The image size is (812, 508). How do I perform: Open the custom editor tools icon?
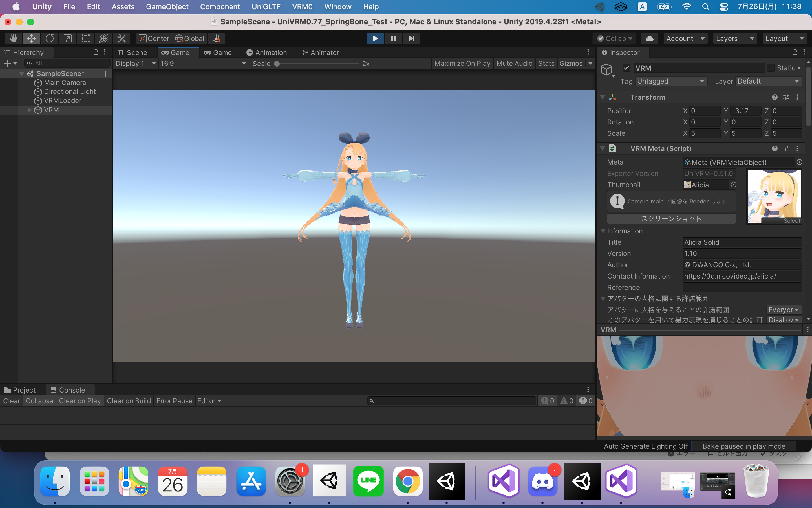122,38
